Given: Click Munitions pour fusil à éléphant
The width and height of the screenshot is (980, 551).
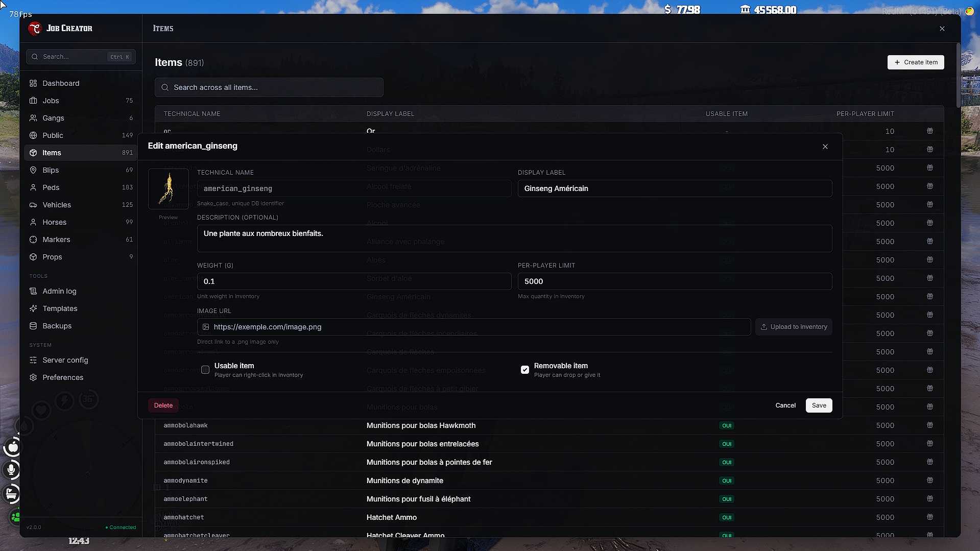Looking at the screenshot, I should pos(419,499).
